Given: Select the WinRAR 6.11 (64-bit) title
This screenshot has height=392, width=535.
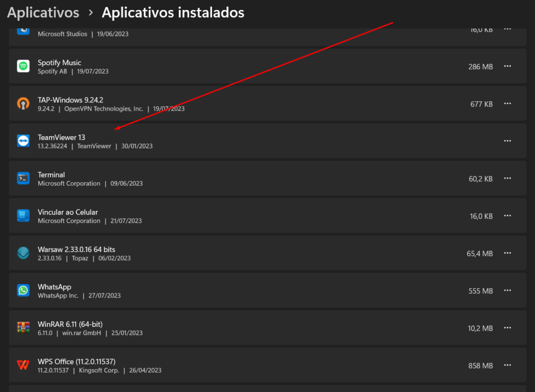Looking at the screenshot, I should pos(70,324).
